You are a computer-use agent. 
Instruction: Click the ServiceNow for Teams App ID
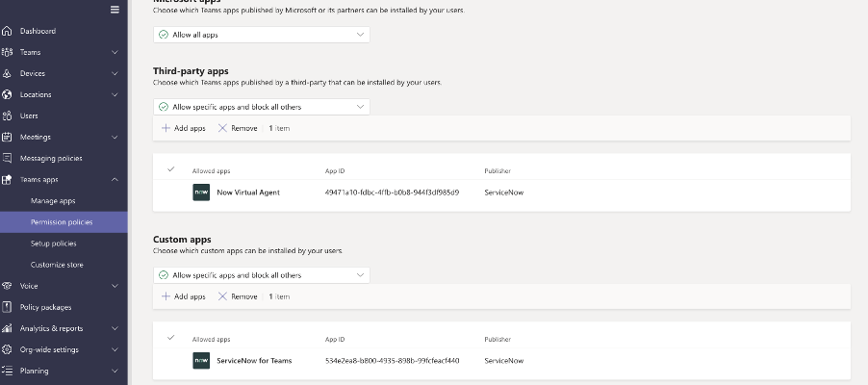click(x=392, y=361)
